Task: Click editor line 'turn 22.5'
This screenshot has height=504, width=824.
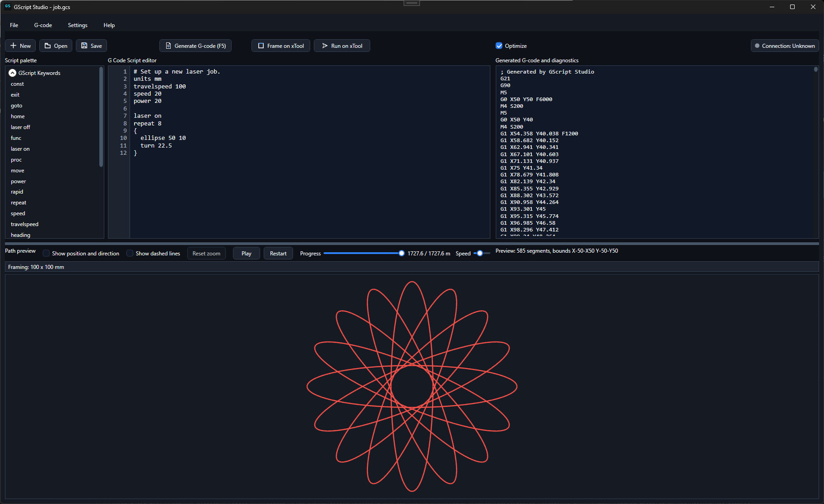Action: point(156,145)
